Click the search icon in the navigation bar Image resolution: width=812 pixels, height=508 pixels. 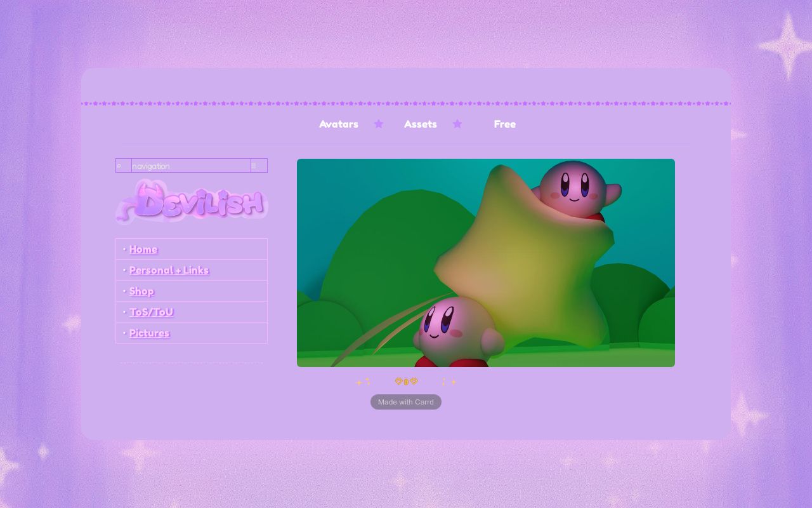click(x=119, y=166)
